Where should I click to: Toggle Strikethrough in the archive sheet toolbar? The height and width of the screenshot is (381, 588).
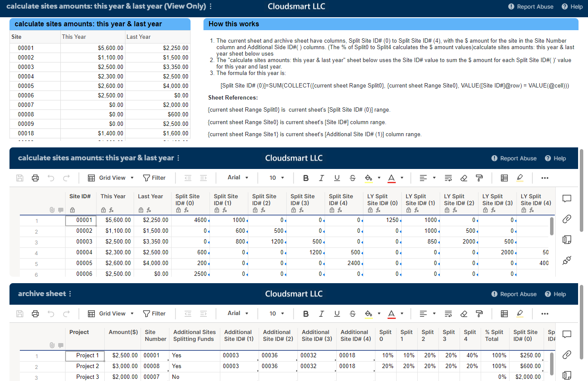click(353, 314)
